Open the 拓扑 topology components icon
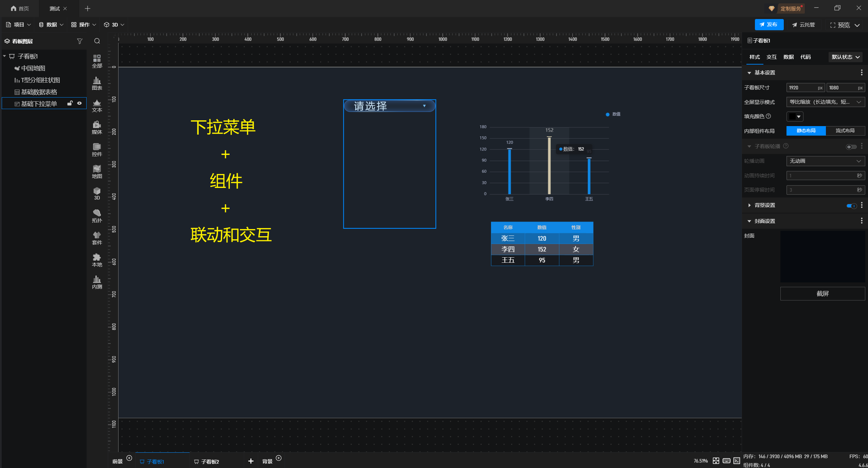This screenshot has height=468, width=868. point(97,216)
